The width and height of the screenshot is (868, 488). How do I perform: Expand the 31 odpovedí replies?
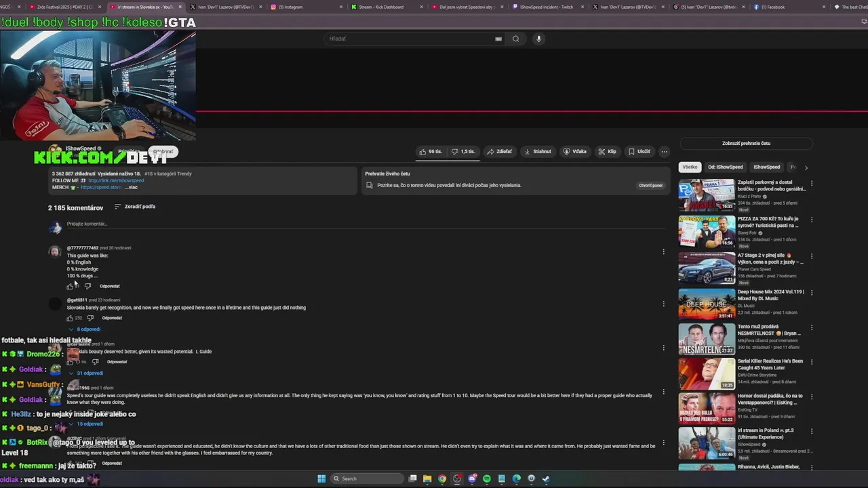86,373
